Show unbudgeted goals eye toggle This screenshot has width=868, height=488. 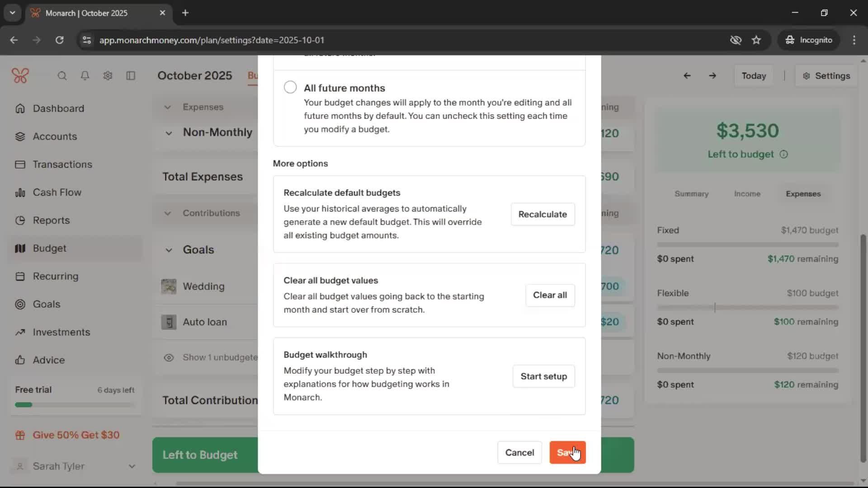tap(169, 358)
